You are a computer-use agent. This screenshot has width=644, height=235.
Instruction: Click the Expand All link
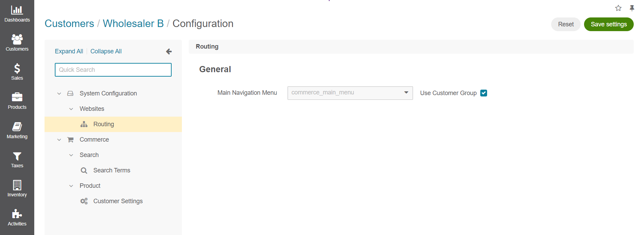(x=69, y=51)
